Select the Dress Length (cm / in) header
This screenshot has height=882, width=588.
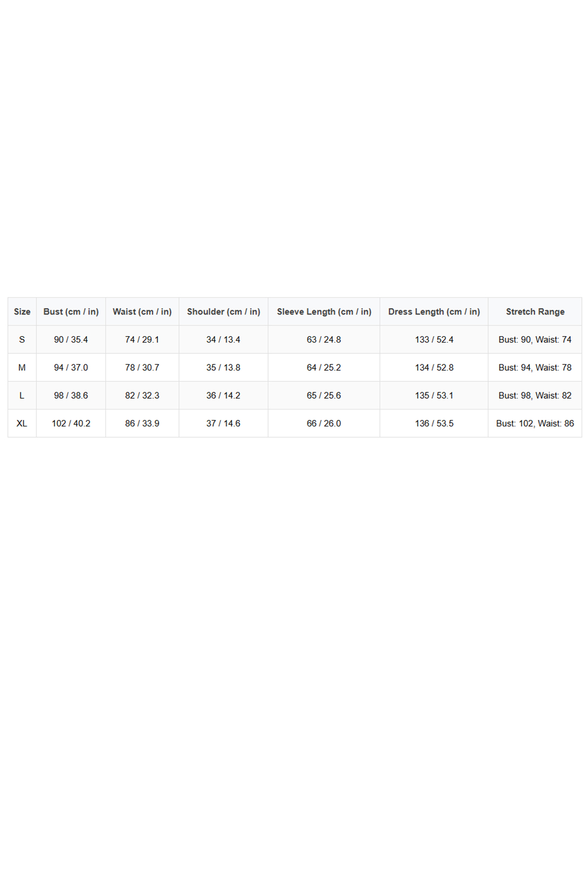click(434, 312)
